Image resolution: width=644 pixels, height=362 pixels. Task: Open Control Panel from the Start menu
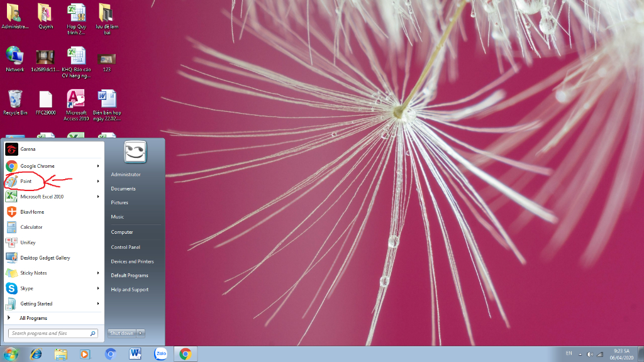coord(126,247)
